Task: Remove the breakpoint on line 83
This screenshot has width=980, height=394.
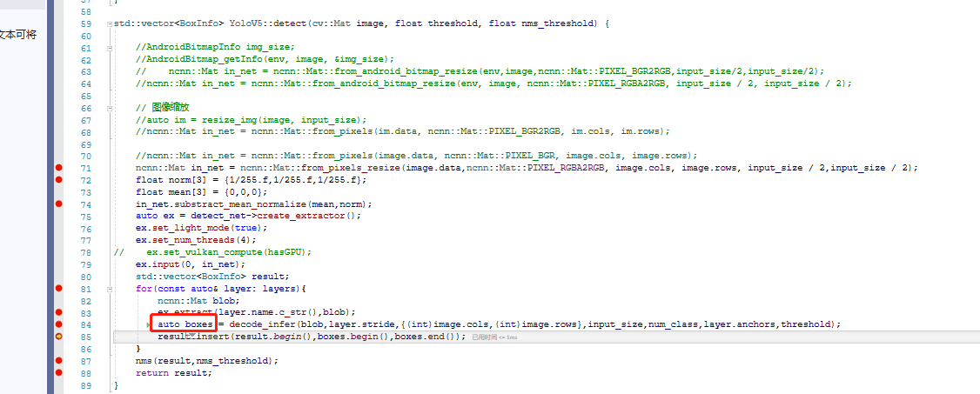Action: (59, 312)
